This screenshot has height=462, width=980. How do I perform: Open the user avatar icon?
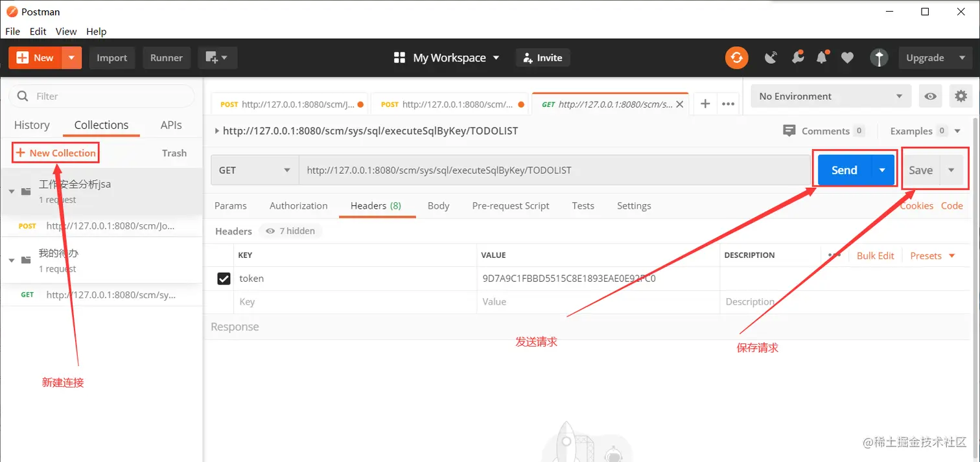878,58
